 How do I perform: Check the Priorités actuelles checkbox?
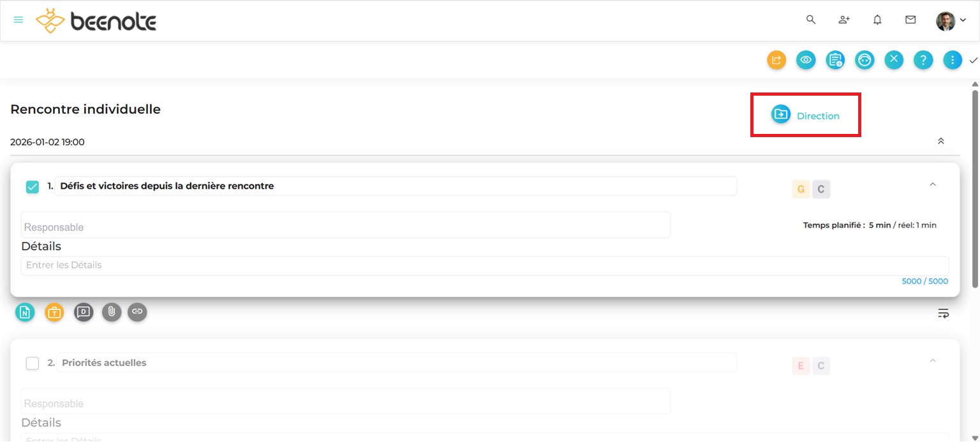coord(33,363)
